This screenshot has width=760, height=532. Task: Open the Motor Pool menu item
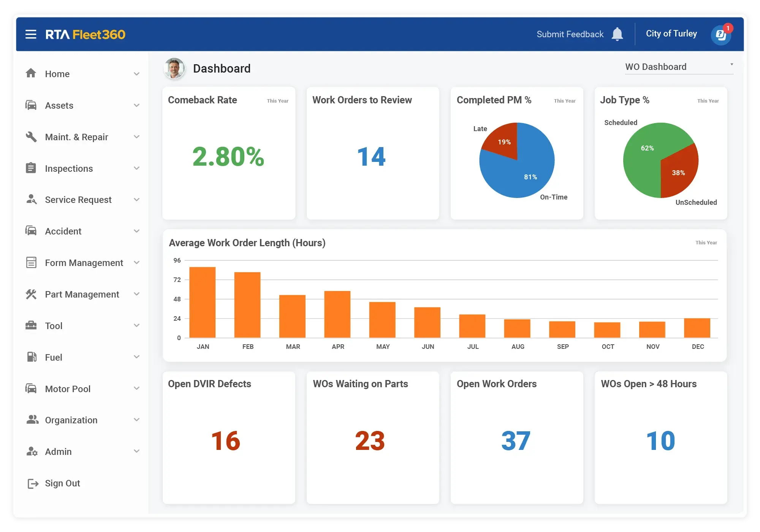coord(68,389)
